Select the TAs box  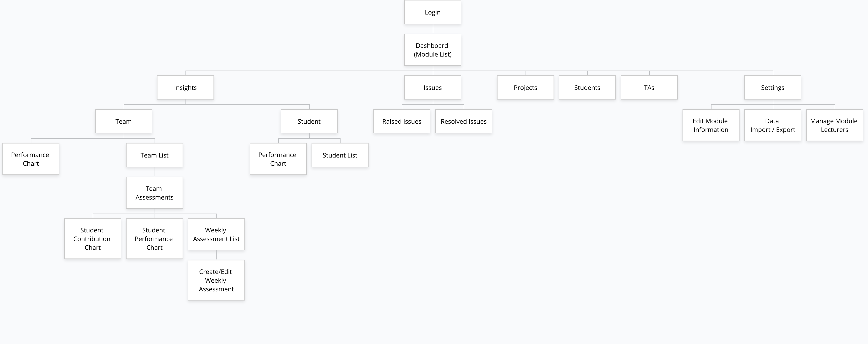[x=649, y=88]
